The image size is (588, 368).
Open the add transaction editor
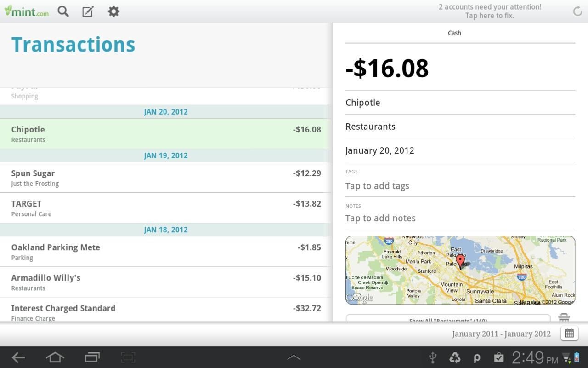pos(88,11)
